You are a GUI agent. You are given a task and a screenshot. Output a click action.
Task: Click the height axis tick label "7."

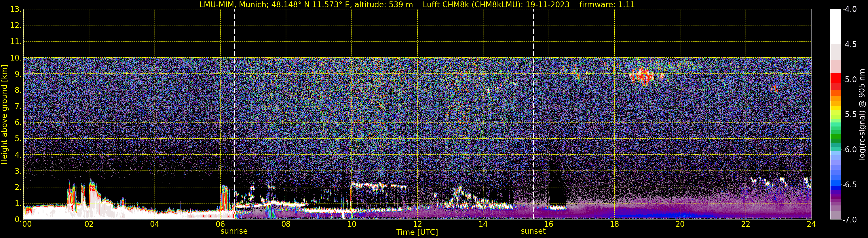pos(18,106)
